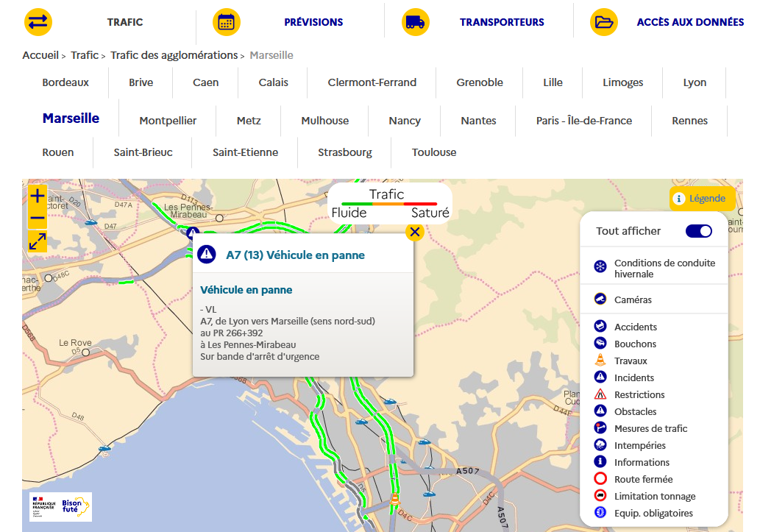Image resolution: width=760 pixels, height=532 pixels.
Task: Click the Bison futé logo on map
Action: (75, 506)
